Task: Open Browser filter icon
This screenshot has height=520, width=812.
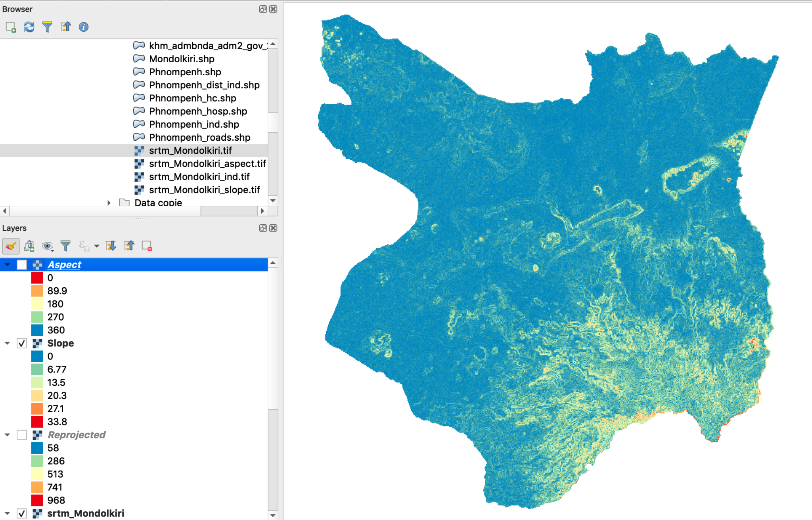Action: pyautogui.click(x=47, y=27)
